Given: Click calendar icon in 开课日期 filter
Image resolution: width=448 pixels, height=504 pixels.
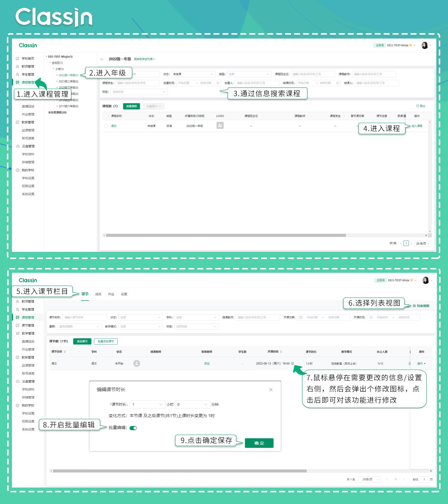Looking at the screenshot, I should click(x=301, y=317).
